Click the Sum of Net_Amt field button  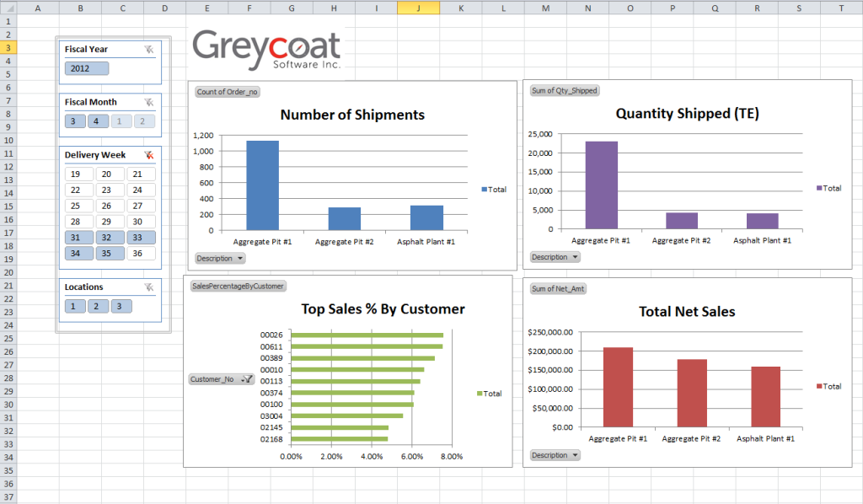[x=558, y=289]
